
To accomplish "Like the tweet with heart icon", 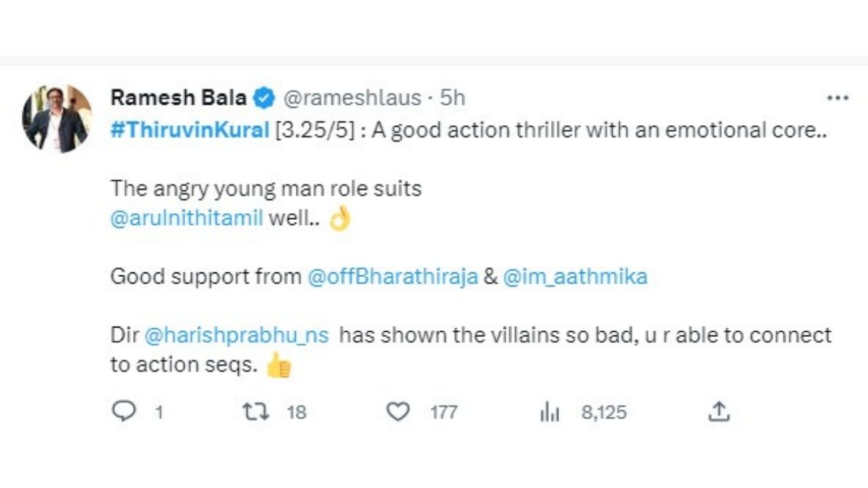I will pyautogui.click(x=397, y=412).
